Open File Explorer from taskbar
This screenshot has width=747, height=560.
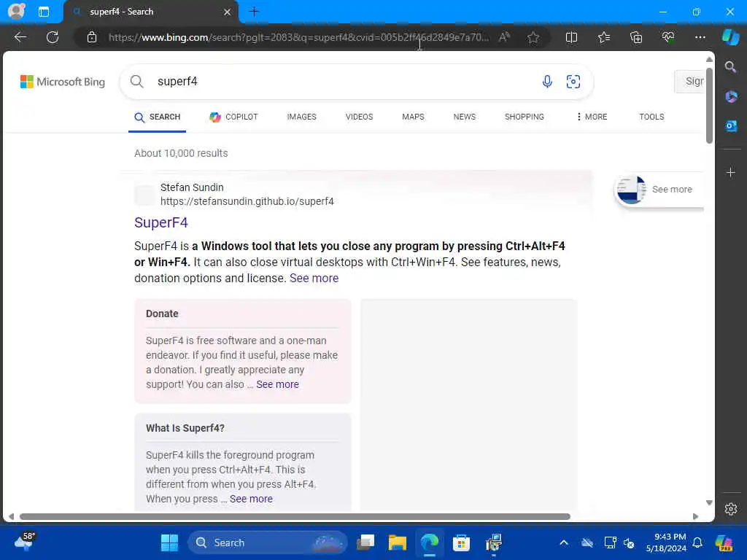(398, 542)
